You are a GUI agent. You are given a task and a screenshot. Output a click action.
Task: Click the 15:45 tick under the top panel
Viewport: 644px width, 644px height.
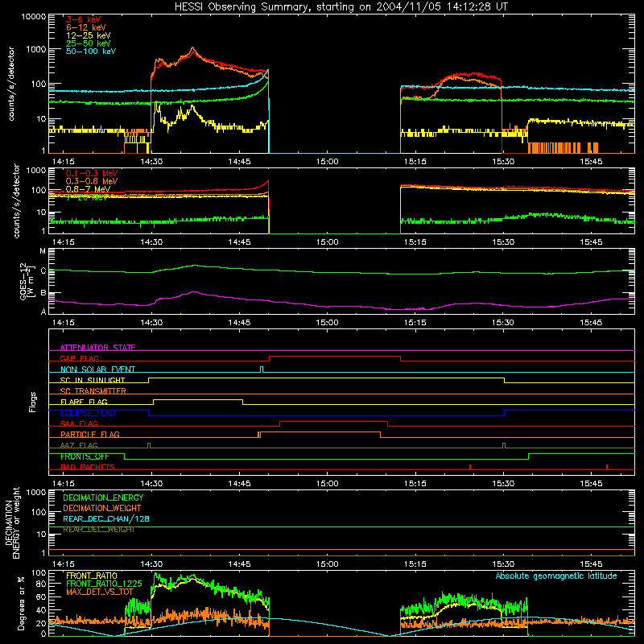pyautogui.click(x=591, y=162)
